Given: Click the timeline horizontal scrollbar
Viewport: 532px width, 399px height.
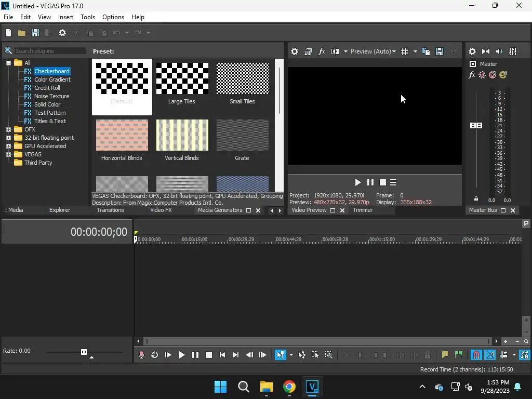Looking at the screenshot, I should (317, 341).
